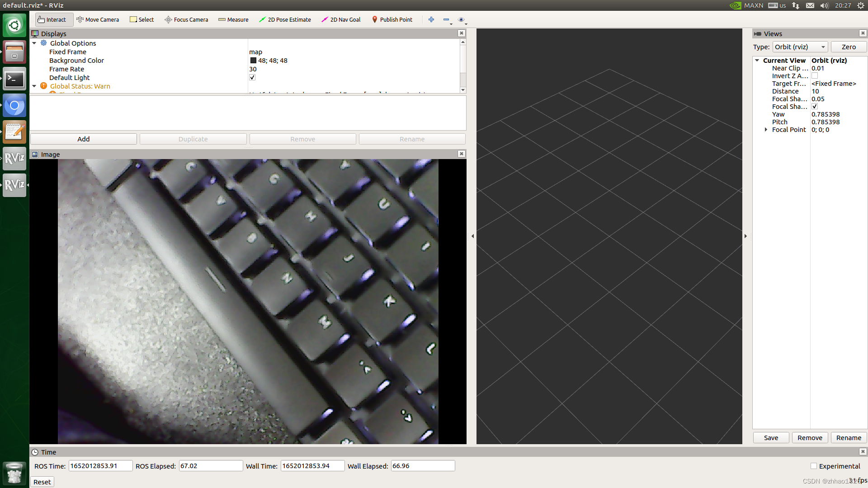This screenshot has height=488, width=868.
Task: Click inside the ROS Time field
Action: click(100, 465)
